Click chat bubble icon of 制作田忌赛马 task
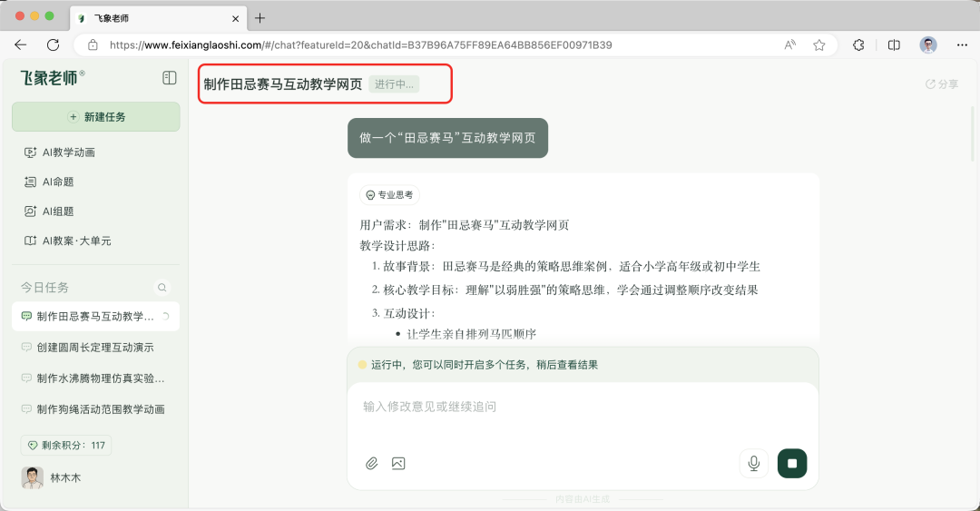Image resolution: width=980 pixels, height=511 pixels. click(x=26, y=317)
